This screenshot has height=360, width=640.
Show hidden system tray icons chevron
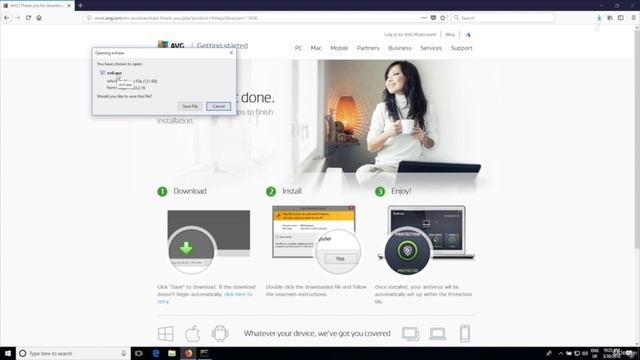(561, 353)
